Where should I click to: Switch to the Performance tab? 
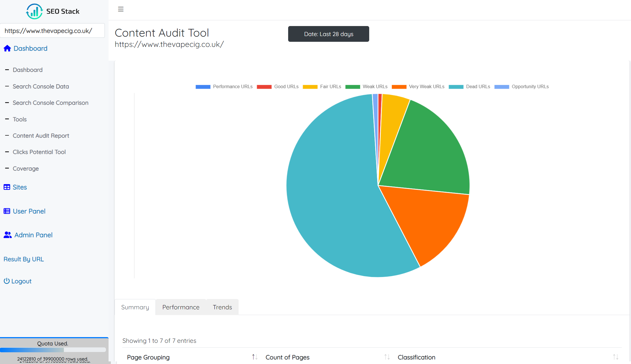(x=181, y=307)
